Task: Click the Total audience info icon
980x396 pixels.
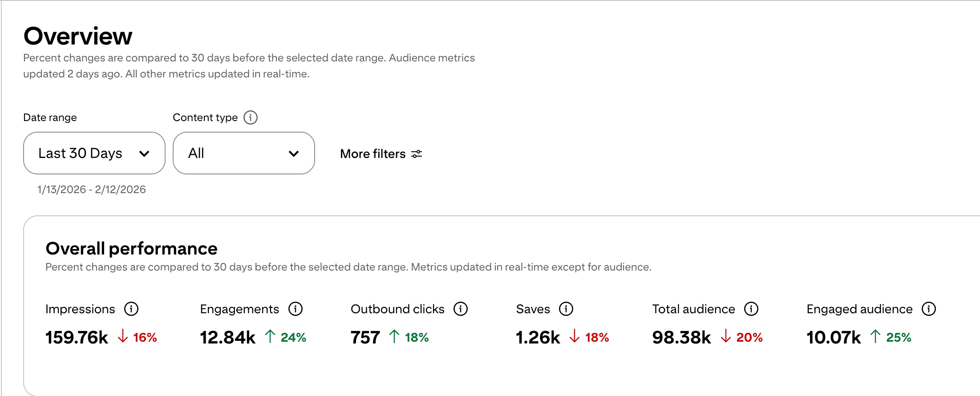Action: tap(751, 309)
